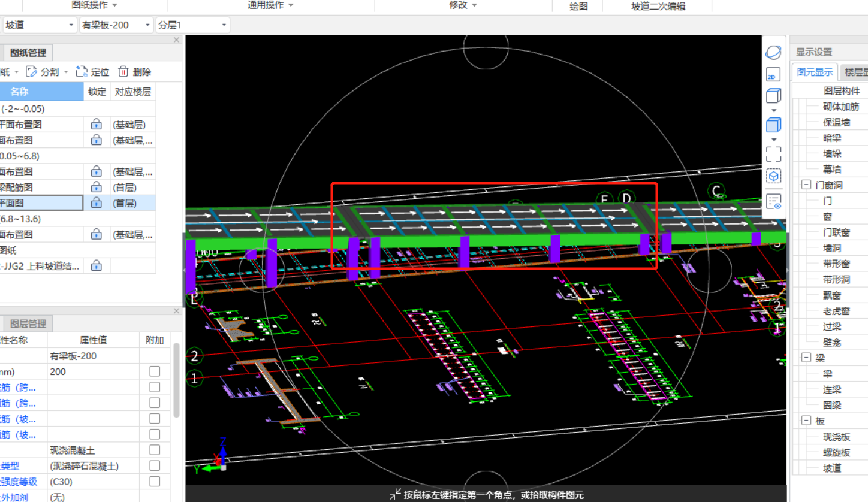Close the drawing management panel
The width and height of the screenshot is (868, 502).
[176, 40]
